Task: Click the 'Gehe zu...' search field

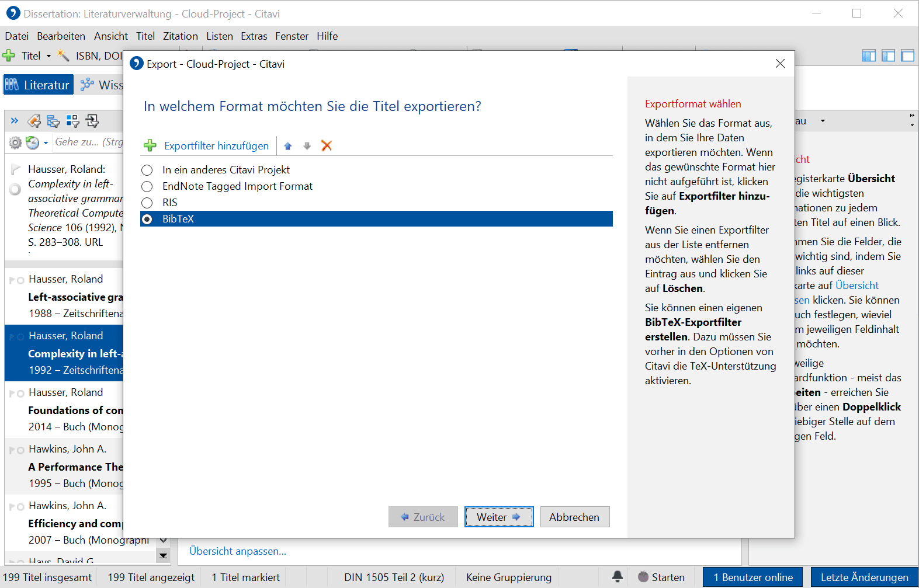Action: click(x=88, y=142)
